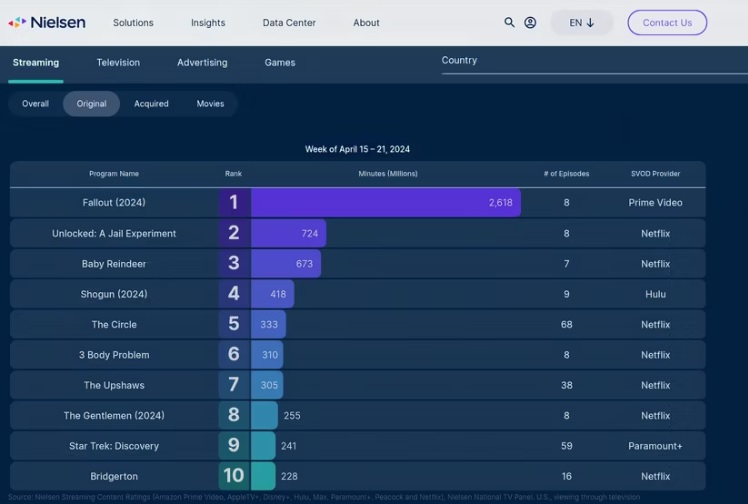748x504 pixels.
Task: Click the SVOD Provider column header
Action: (x=655, y=174)
